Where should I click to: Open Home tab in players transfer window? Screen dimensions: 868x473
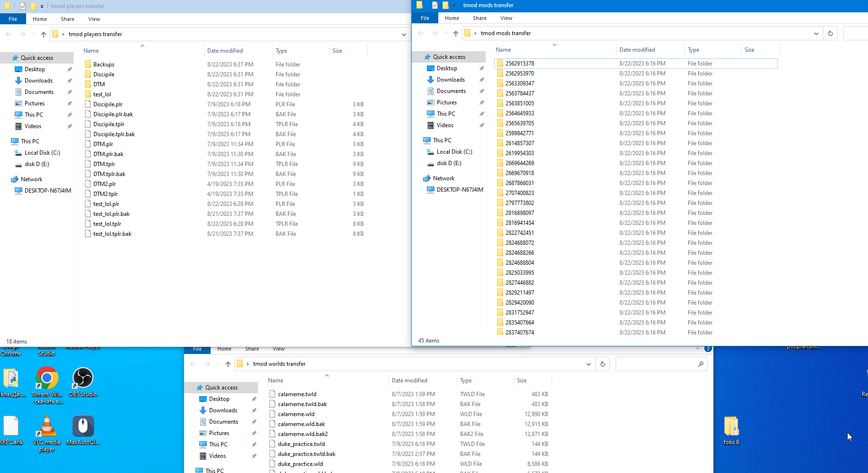click(40, 19)
